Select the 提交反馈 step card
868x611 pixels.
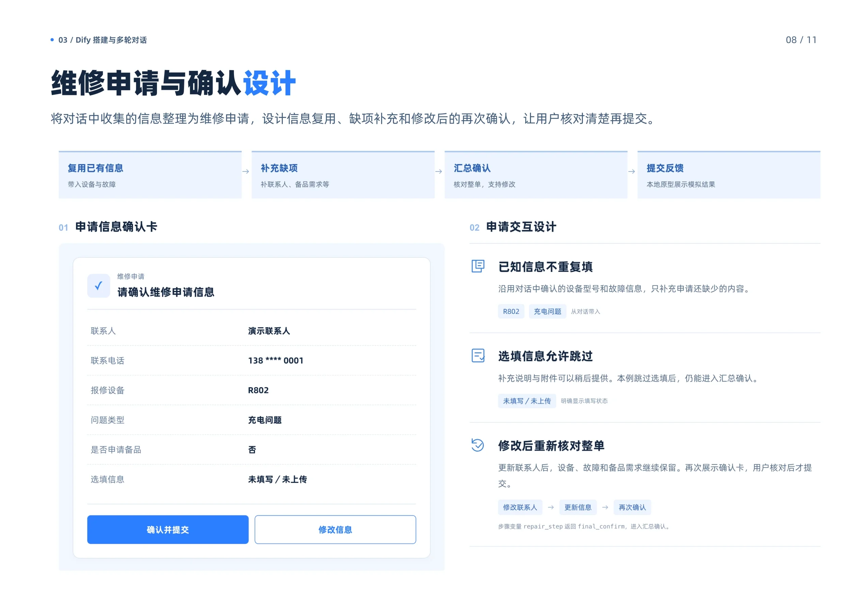729,175
